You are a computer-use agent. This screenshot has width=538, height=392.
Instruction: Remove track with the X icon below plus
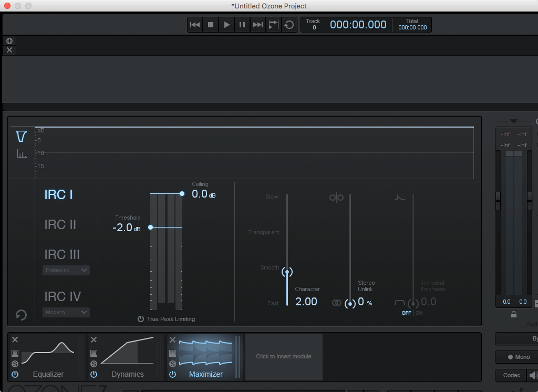pyautogui.click(x=9, y=50)
